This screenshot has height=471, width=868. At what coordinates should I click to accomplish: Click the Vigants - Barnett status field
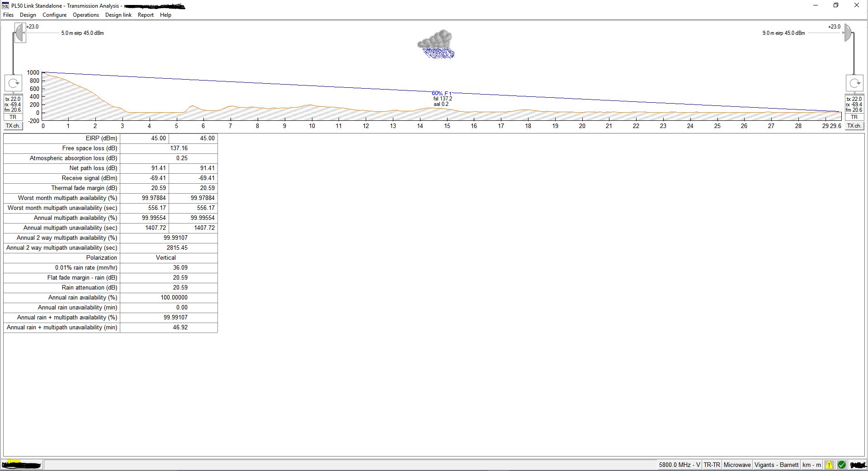point(777,465)
